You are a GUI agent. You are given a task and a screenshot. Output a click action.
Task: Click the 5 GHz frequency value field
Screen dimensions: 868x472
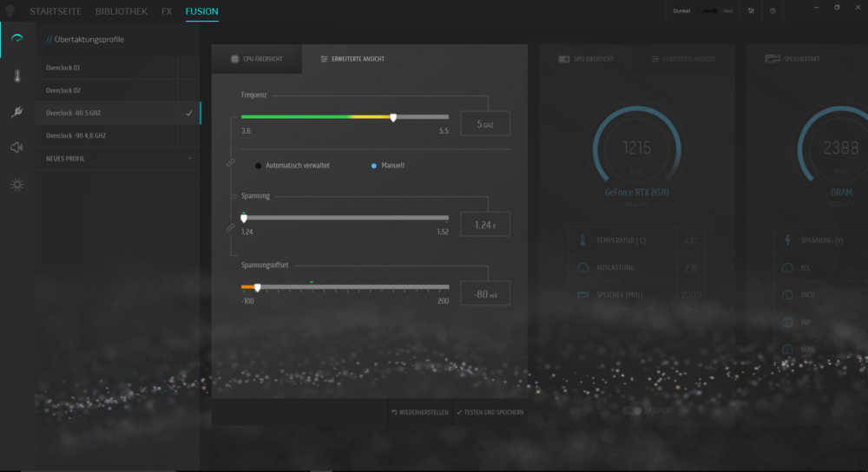[x=484, y=124]
